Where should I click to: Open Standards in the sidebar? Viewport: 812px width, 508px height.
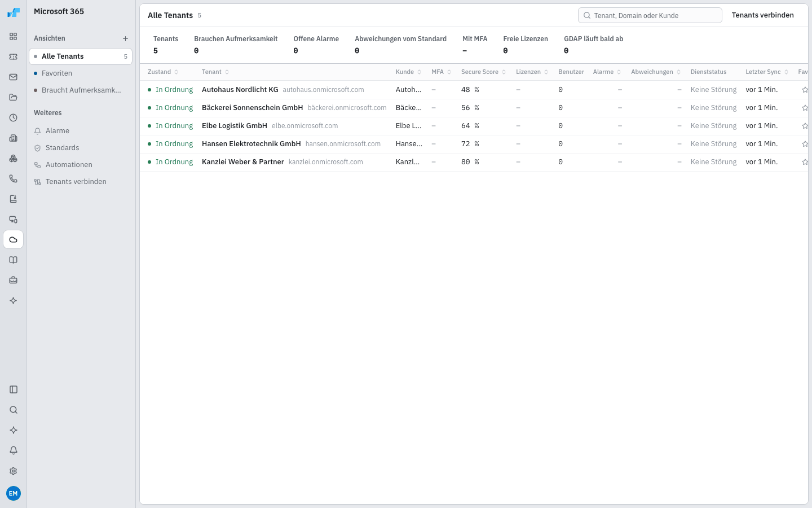(81, 148)
